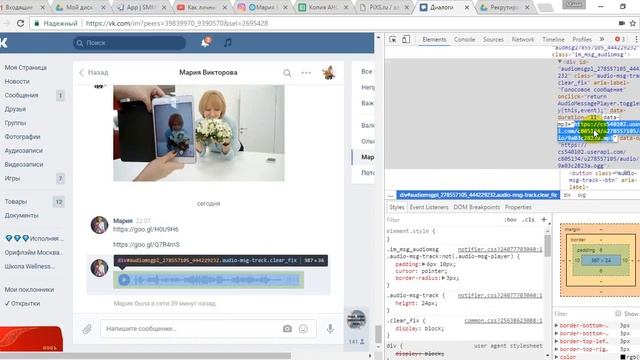This screenshot has height=360, width=640.
Task: Show more DevTools tabs chevron
Action: pos(602,39)
